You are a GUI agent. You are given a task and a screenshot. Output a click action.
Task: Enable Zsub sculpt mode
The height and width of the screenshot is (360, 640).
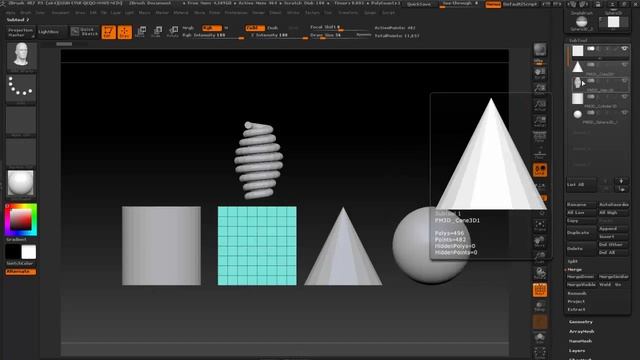point(272,28)
